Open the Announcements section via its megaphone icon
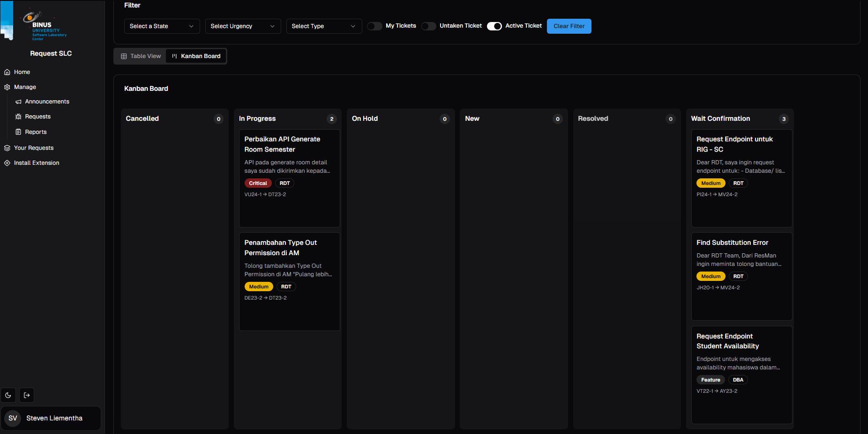 click(19, 101)
